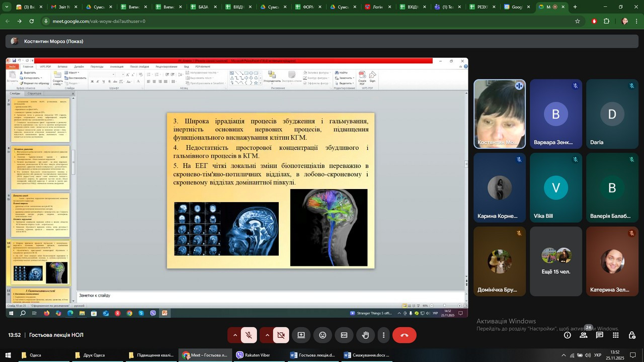
Task: Open the three-dot more options menu
Action: click(x=384, y=335)
